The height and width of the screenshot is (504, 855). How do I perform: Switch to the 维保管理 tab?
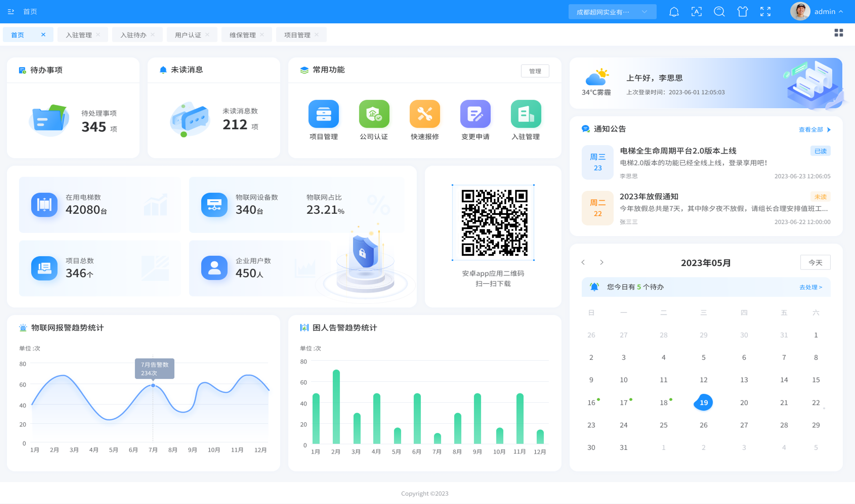coord(243,35)
